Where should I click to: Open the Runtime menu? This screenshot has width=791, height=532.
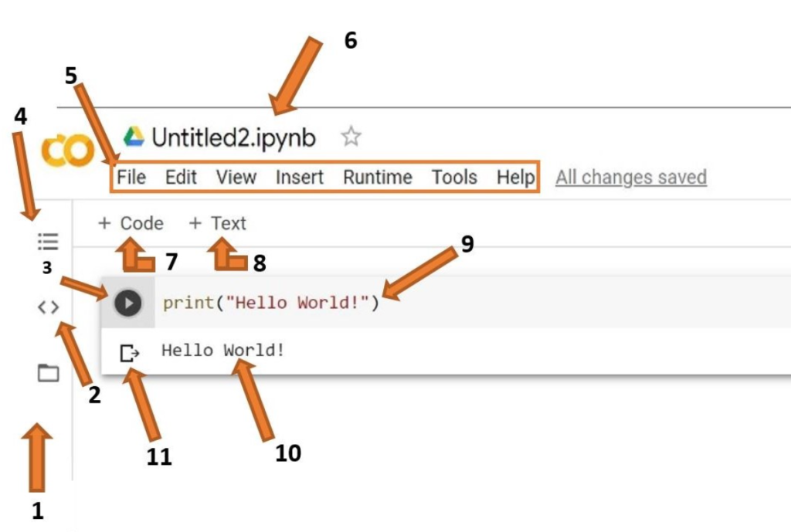[x=378, y=178]
